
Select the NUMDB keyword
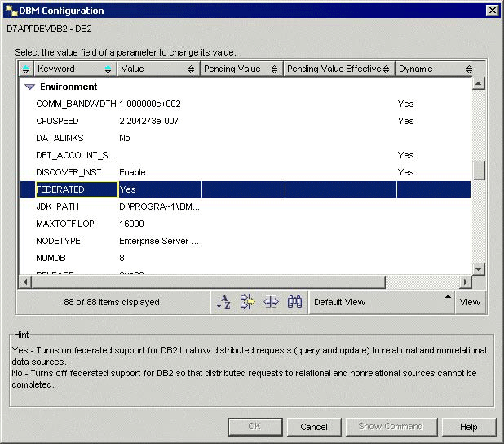coord(51,258)
